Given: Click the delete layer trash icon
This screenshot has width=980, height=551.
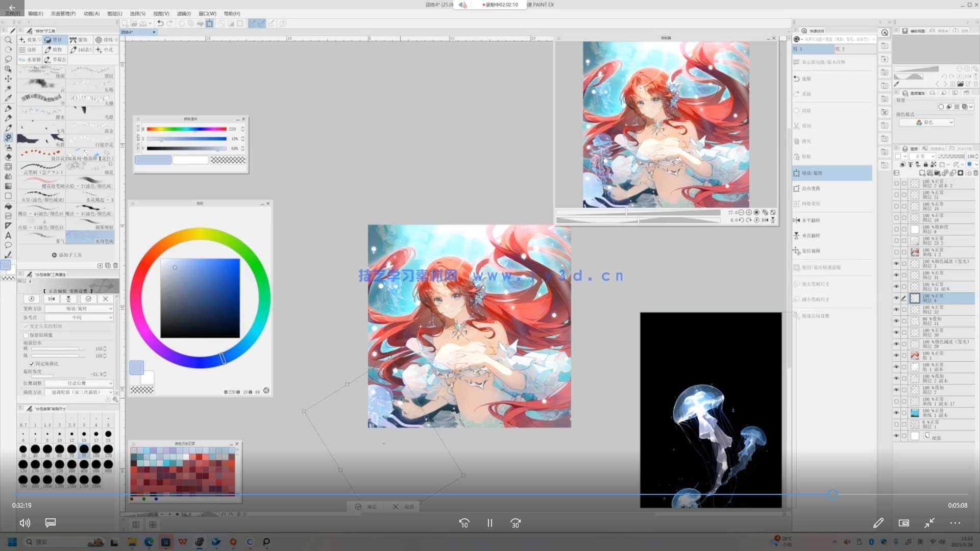Looking at the screenshot, I should tap(975, 173).
